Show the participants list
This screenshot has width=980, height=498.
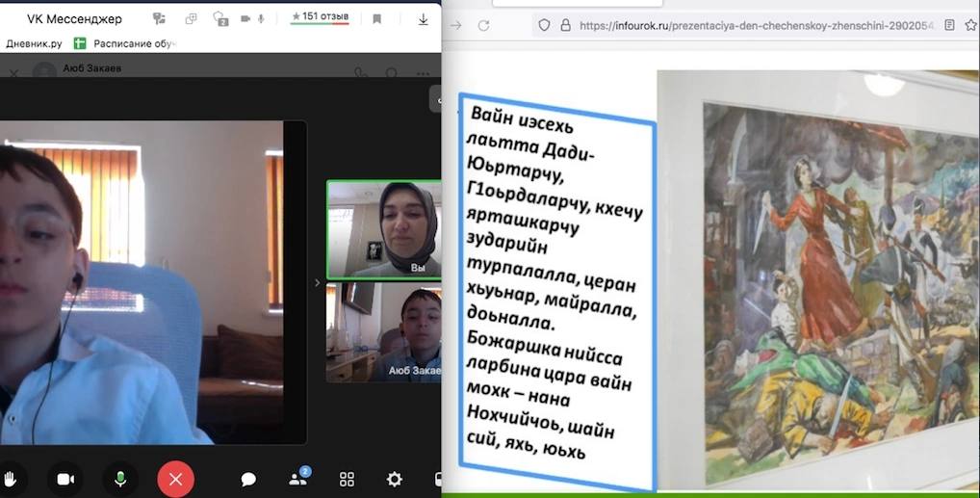297,479
